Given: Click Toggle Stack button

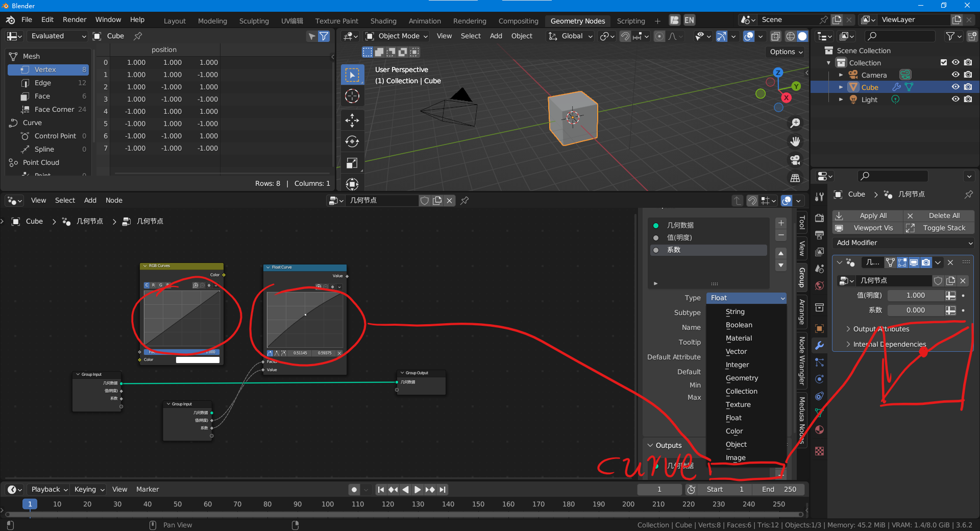Looking at the screenshot, I should [939, 228].
